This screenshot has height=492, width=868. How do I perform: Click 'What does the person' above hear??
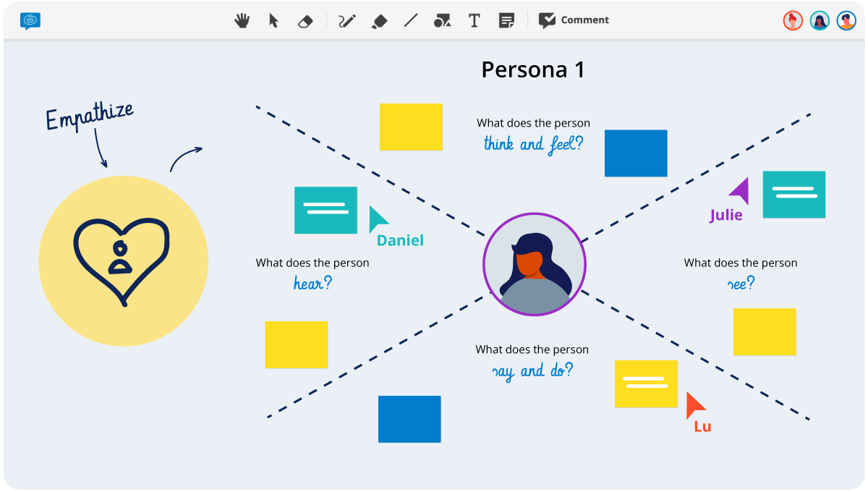coord(312,263)
